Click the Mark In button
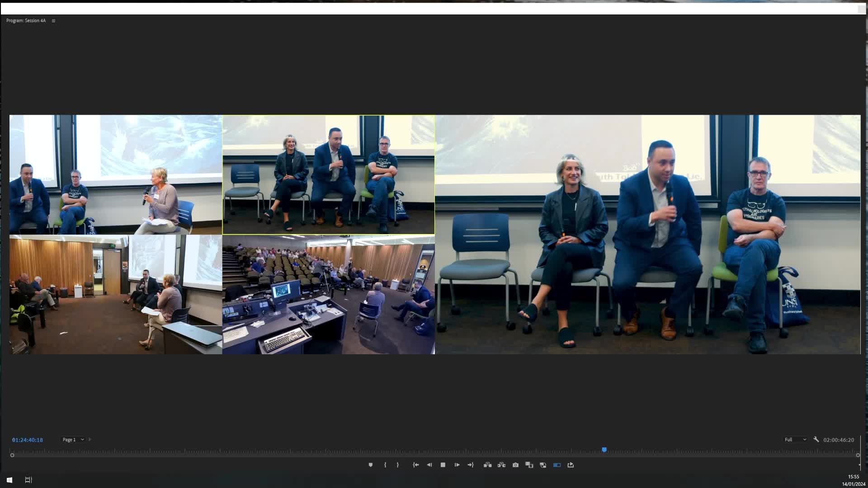The width and height of the screenshot is (868, 488). coord(385,465)
